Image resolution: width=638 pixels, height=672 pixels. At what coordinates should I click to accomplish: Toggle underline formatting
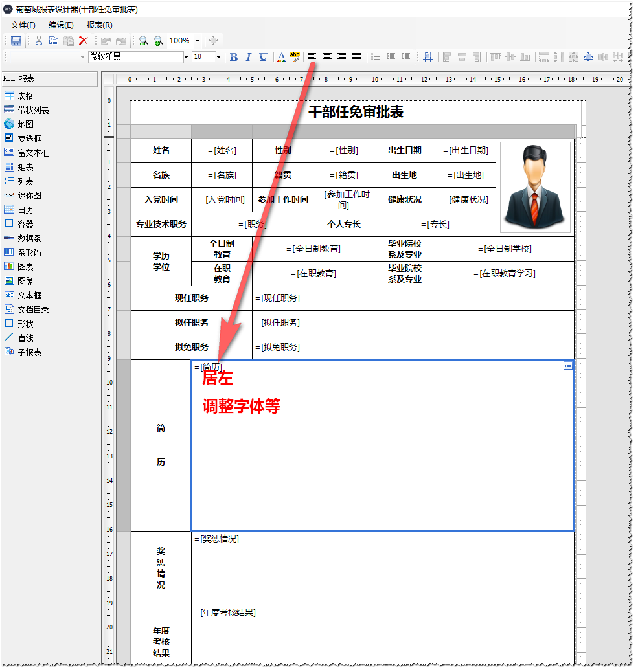click(263, 57)
